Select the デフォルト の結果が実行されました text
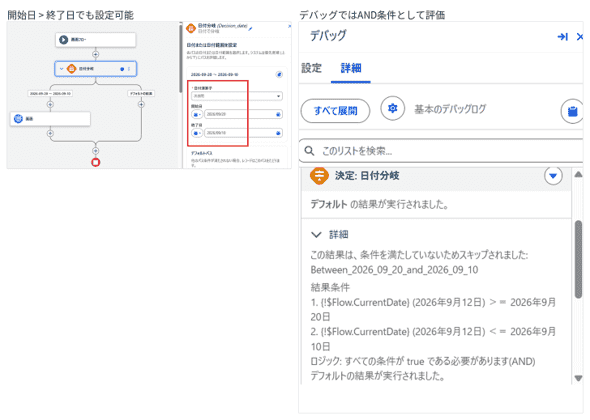The image size is (590, 420). (x=379, y=204)
